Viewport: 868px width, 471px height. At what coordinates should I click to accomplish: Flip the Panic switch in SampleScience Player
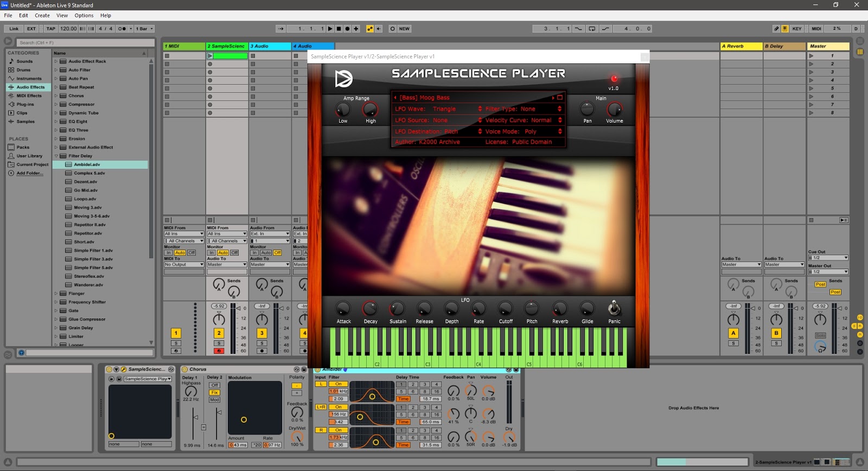[x=614, y=308]
